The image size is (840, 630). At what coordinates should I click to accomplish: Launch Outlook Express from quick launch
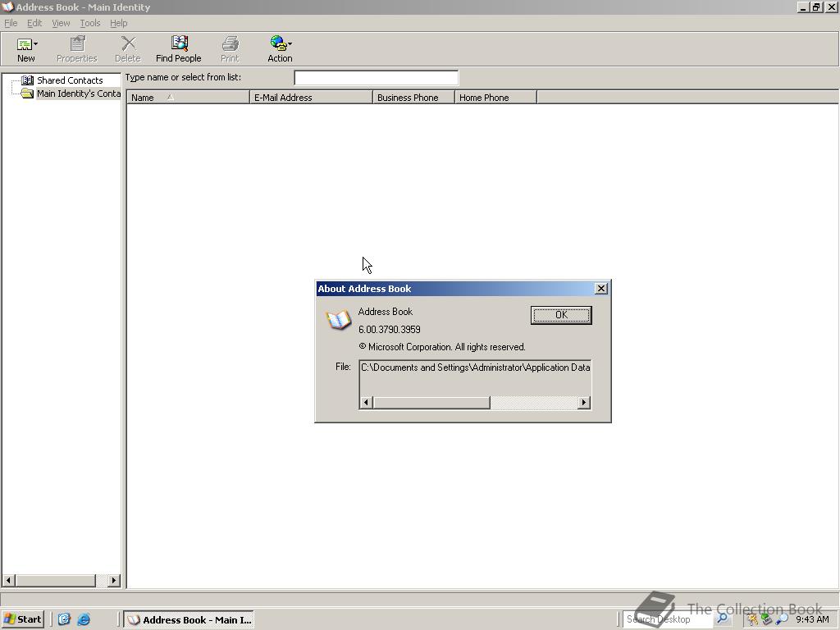64,619
